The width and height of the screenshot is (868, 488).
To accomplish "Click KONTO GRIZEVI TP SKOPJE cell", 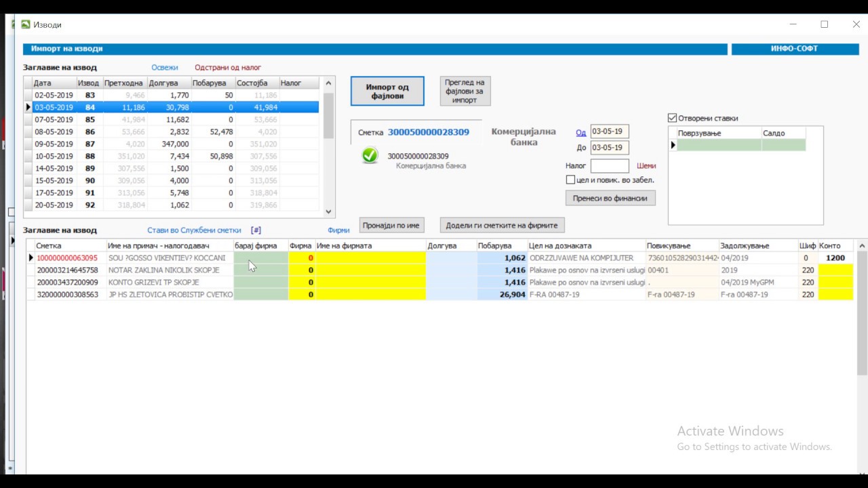I will (170, 283).
